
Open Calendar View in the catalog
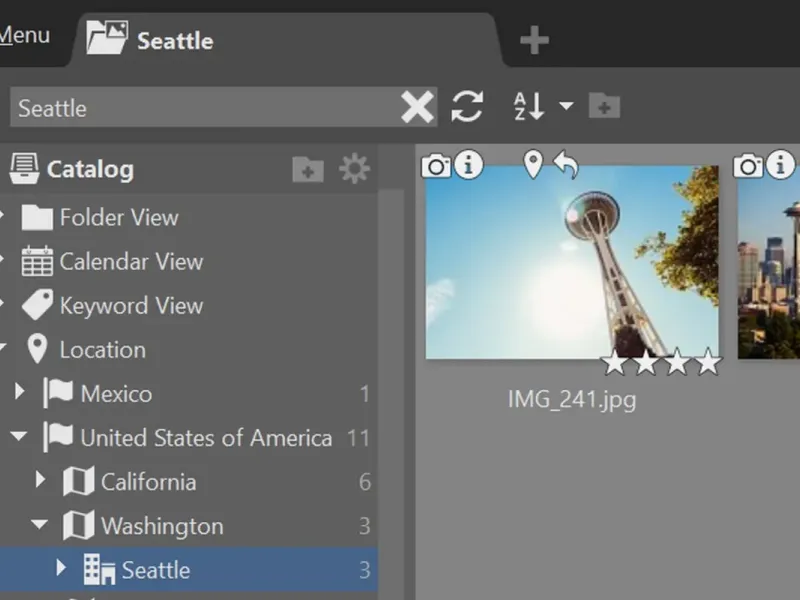(130, 262)
